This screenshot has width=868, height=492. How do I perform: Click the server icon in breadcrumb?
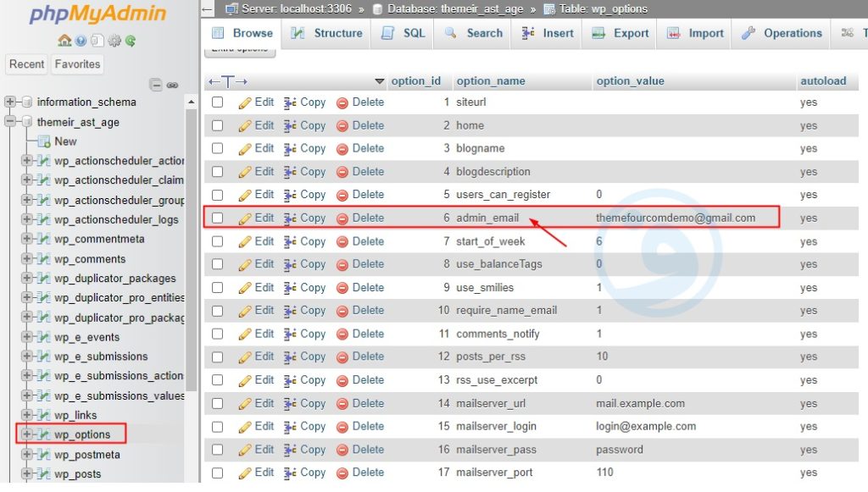[232, 8]
